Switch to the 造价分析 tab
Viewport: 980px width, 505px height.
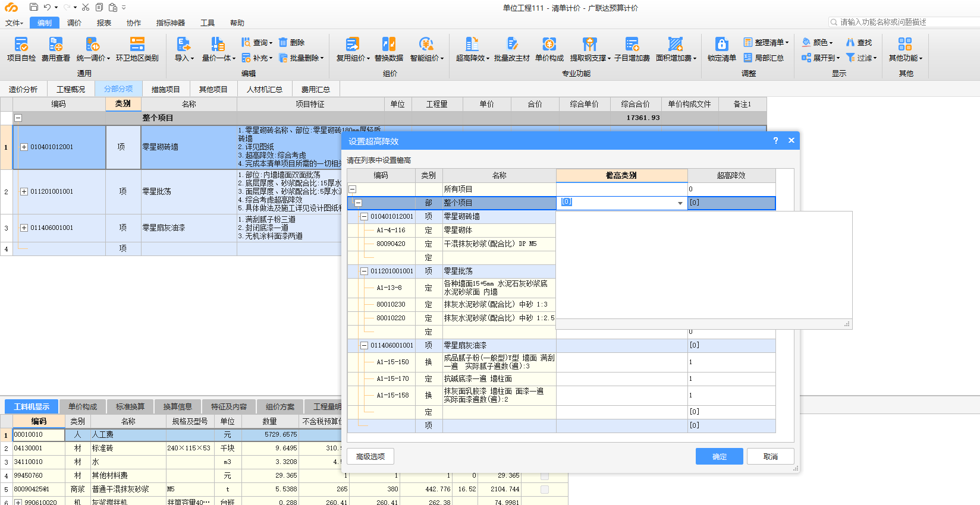23,89
